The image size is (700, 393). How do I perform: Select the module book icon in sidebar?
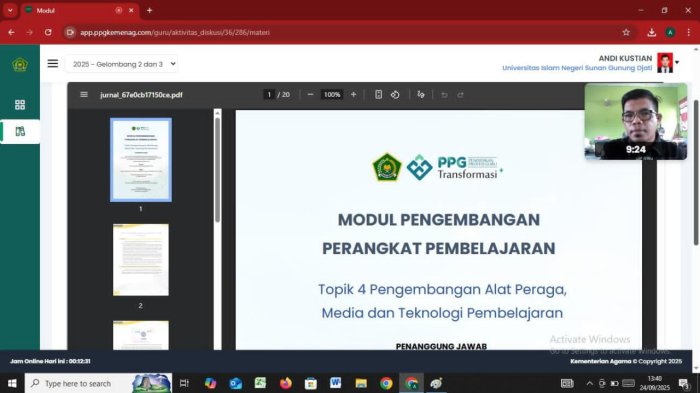[20, 131]
